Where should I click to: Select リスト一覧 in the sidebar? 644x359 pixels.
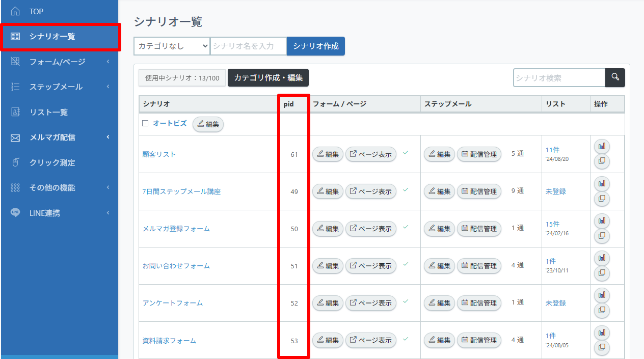pos(48,112)
